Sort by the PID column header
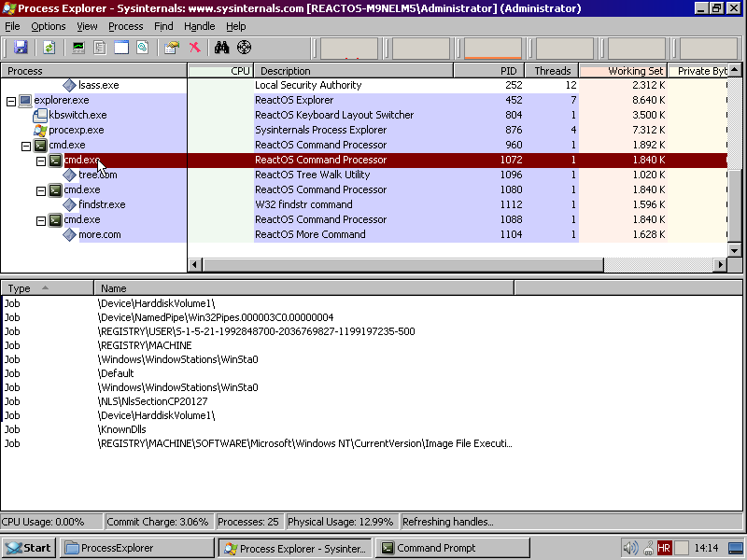The width and height of the screenshot is (747, 560). (x=488, y=71)
